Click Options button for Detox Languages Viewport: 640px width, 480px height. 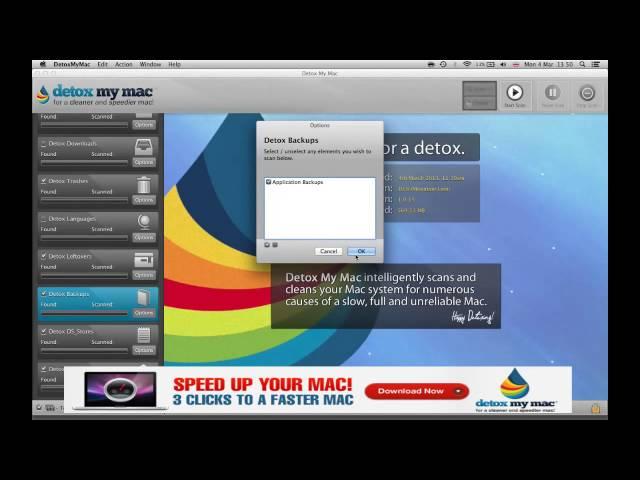[x=144, y=238]
